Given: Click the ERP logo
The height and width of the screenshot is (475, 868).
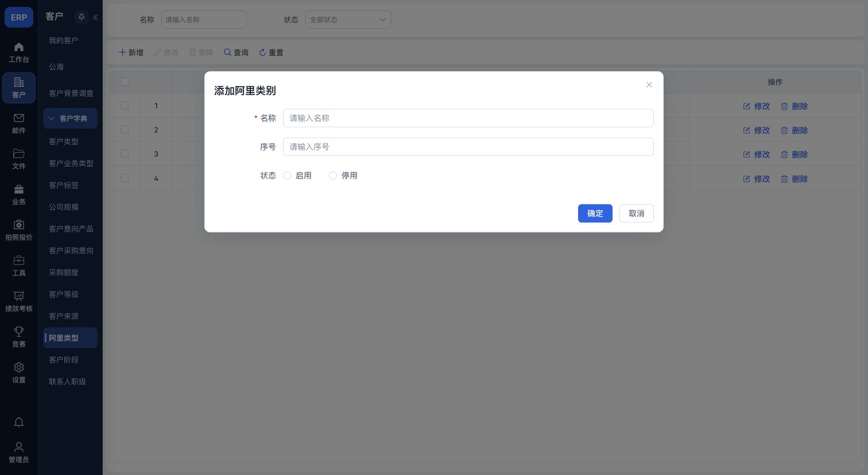Looking at the screenshot, I should pyautogui.click(x=19, y=17).
